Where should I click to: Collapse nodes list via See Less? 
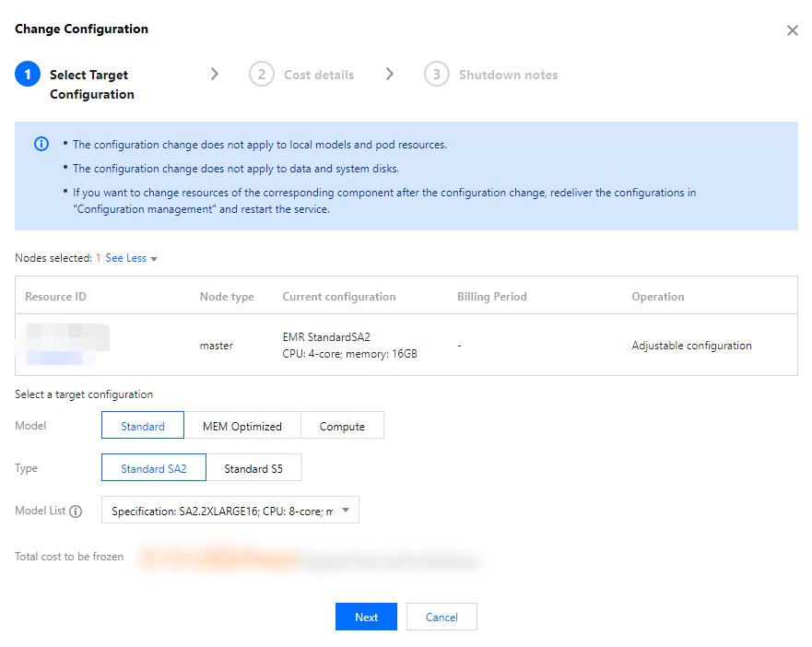pos(125,258)
